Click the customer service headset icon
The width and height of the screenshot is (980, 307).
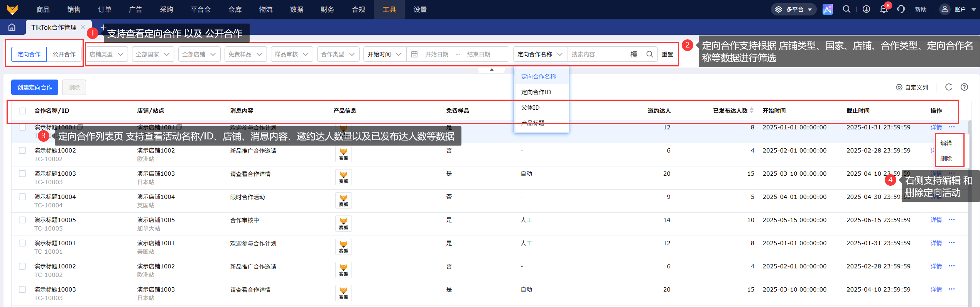[901, 9]
